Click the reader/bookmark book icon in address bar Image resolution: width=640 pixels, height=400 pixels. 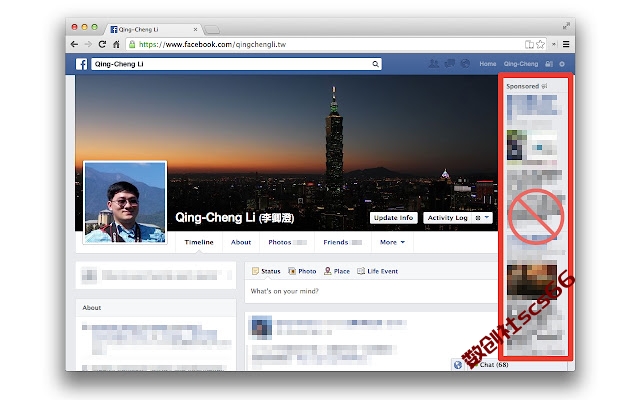(529, 44)
